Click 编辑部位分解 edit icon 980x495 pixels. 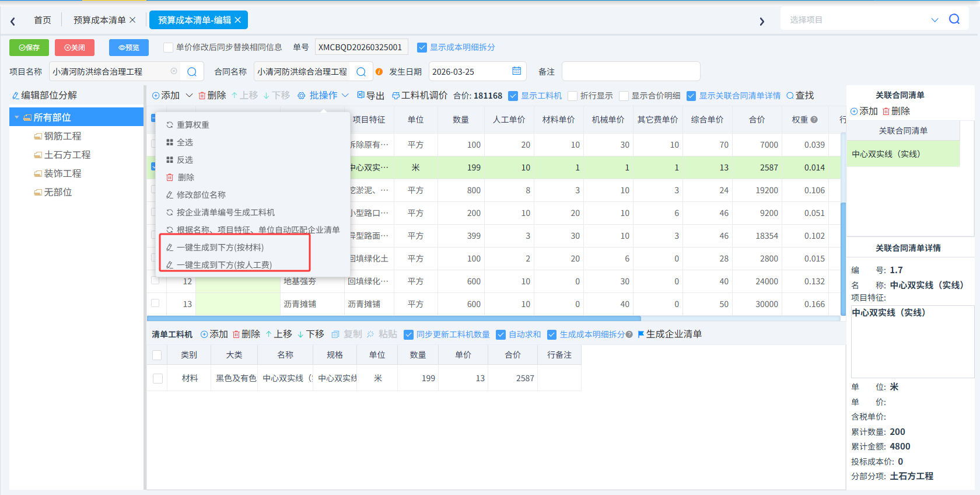coord(15,96)
